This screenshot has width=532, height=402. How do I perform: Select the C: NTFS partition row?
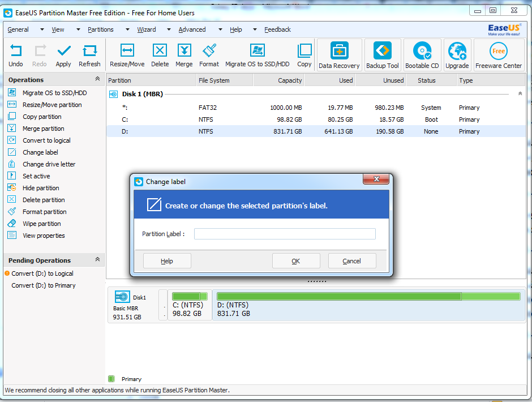316,119
